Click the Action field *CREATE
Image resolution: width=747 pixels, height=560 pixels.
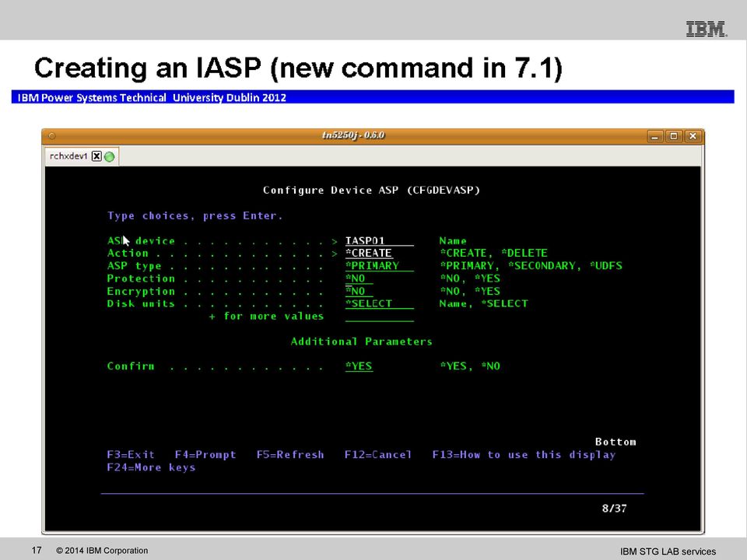[x=369, y=253]
